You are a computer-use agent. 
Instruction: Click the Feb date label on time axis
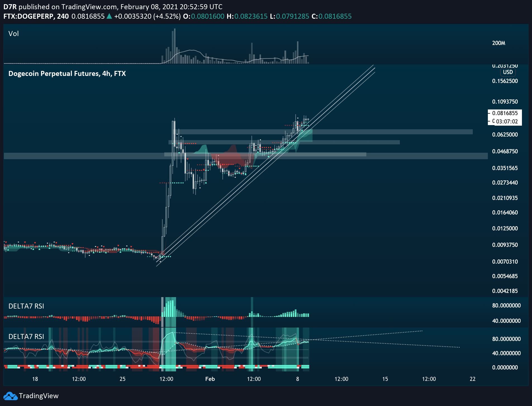(x=210, y=379)
